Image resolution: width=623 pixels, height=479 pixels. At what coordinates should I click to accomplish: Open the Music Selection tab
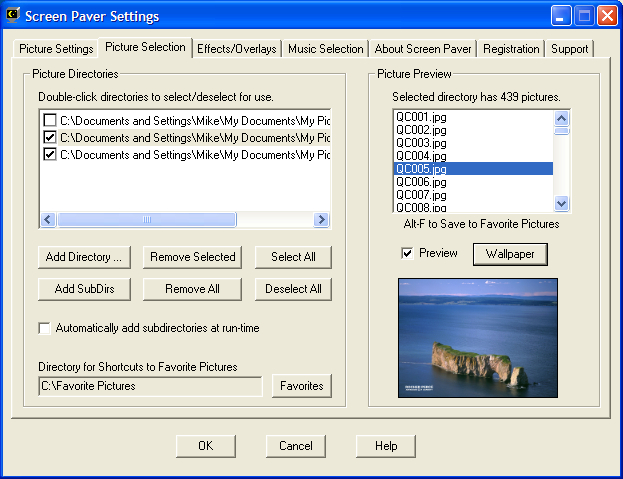click(326, 49)
